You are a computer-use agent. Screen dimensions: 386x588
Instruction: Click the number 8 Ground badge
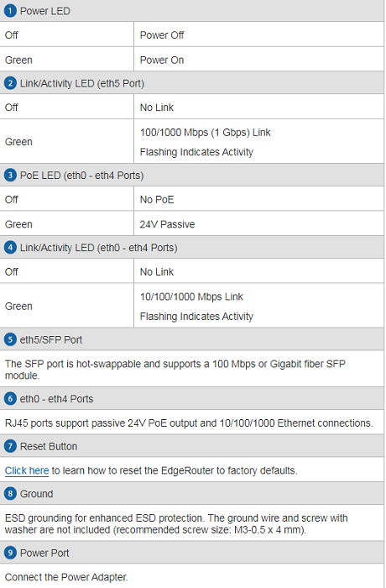10,494
